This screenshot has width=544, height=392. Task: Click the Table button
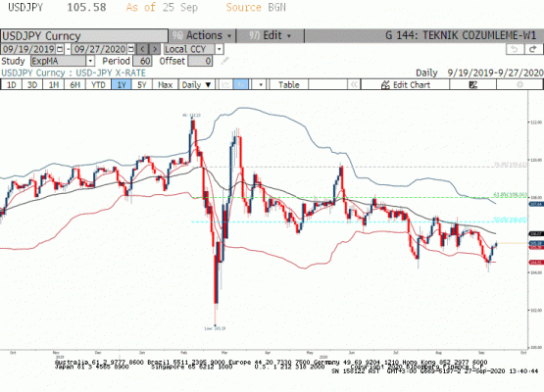pyautogui.click(x=288, y=84)
